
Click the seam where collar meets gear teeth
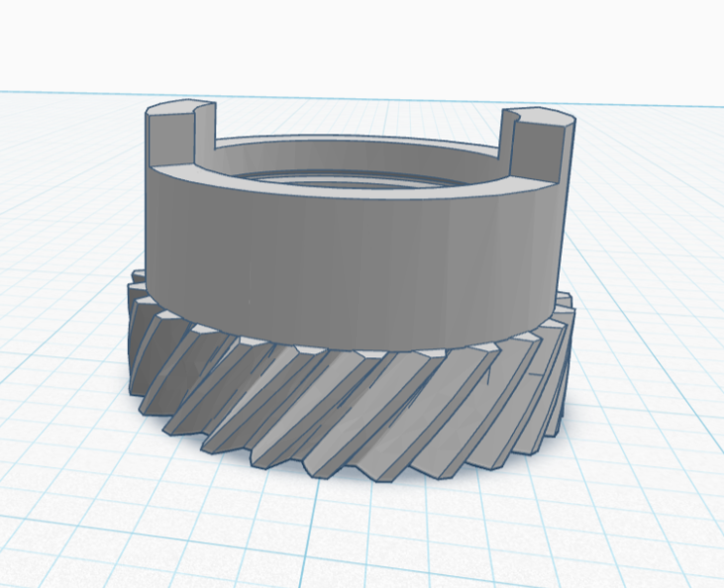347,348
